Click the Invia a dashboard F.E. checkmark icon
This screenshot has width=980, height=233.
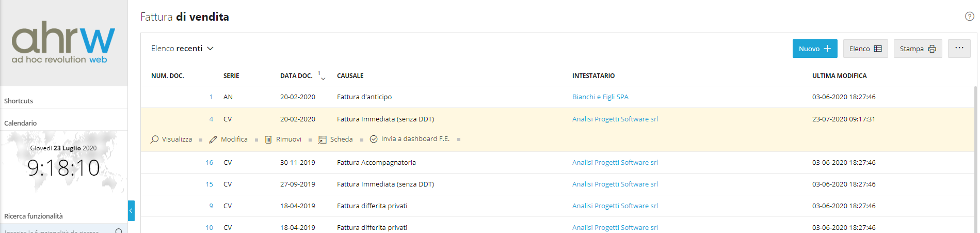[374, 139]
